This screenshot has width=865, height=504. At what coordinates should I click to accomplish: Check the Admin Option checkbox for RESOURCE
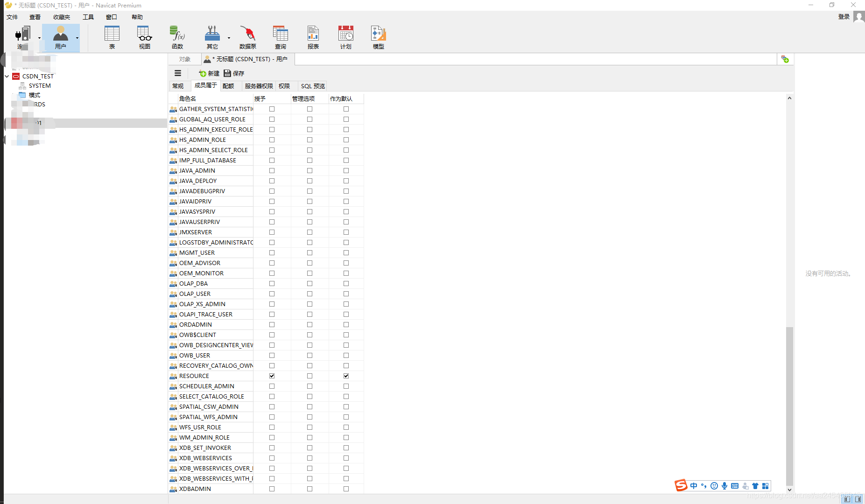pos(310,376)
